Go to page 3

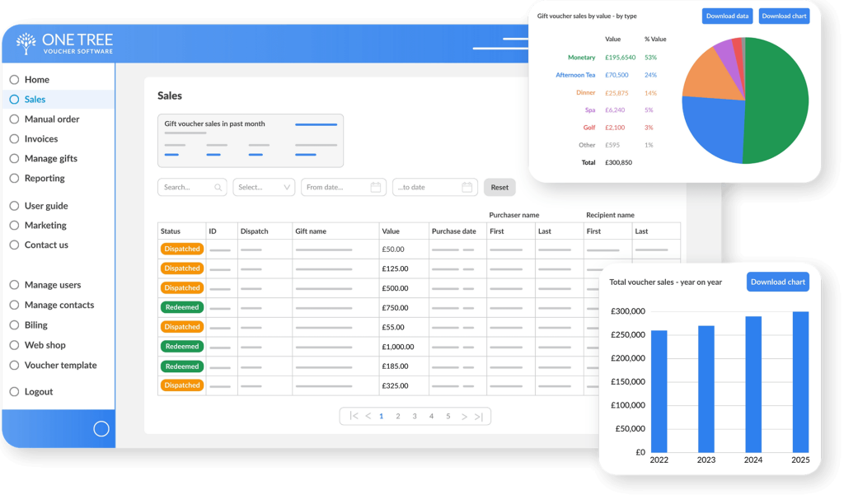point(415,416)
